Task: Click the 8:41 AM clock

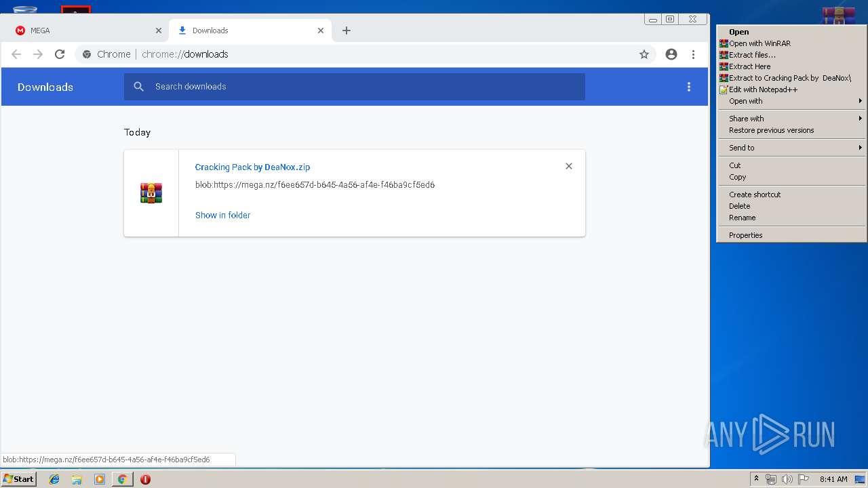Action: 833,479
